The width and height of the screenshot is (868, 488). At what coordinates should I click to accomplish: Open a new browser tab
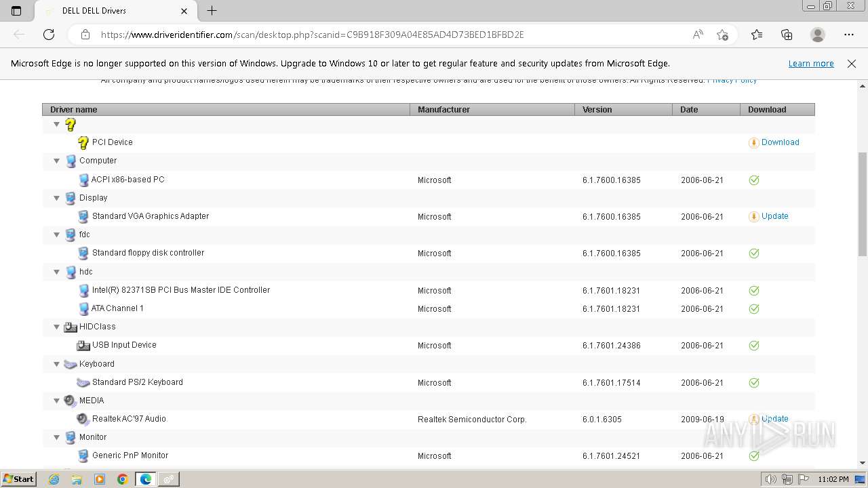[x=212, y=11]
